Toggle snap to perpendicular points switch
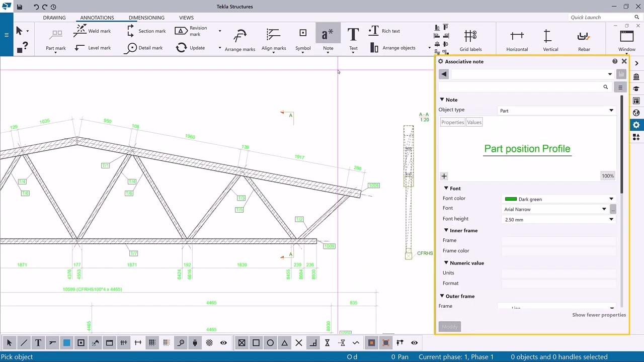 click(313, 343)
